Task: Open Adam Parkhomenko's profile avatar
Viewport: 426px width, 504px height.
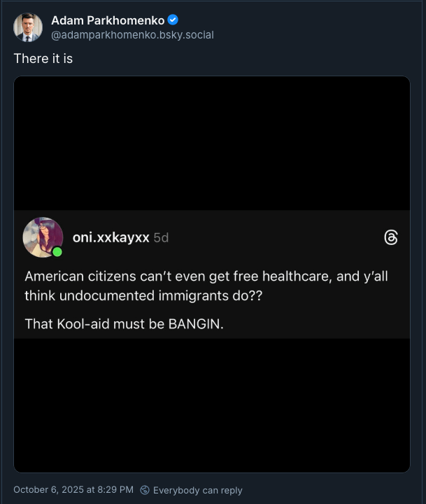Action: [x=27, y=27]
